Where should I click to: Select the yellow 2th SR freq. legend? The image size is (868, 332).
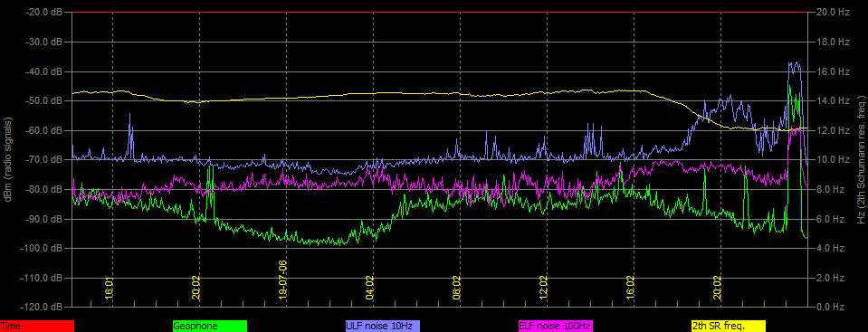click(729, 327)
